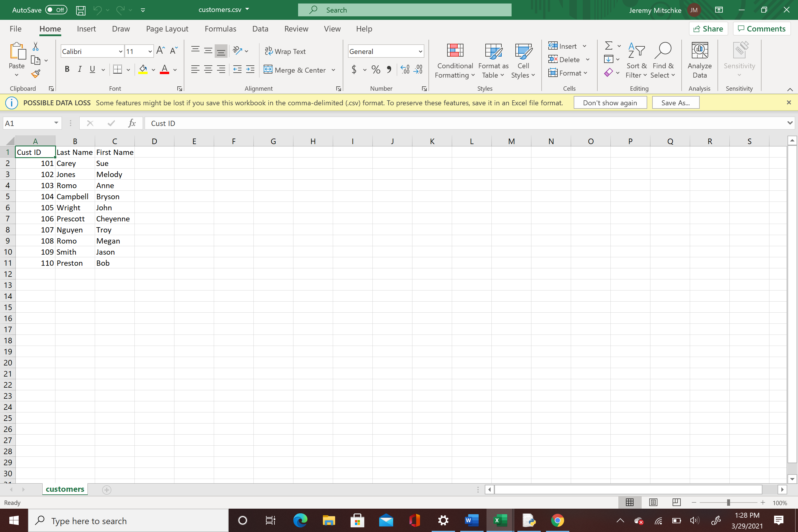Toggle AutoSave on or off

(55, 10)
